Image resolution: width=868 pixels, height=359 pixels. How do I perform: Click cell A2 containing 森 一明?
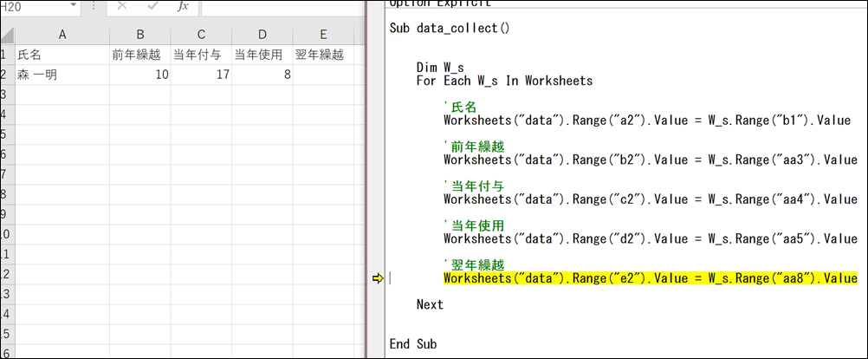coord(62,75)
